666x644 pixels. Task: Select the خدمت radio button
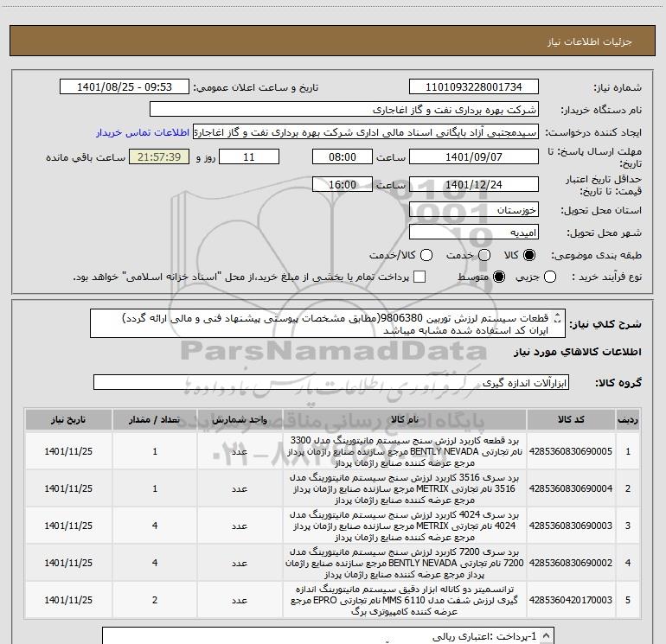[x=484, y=255]
